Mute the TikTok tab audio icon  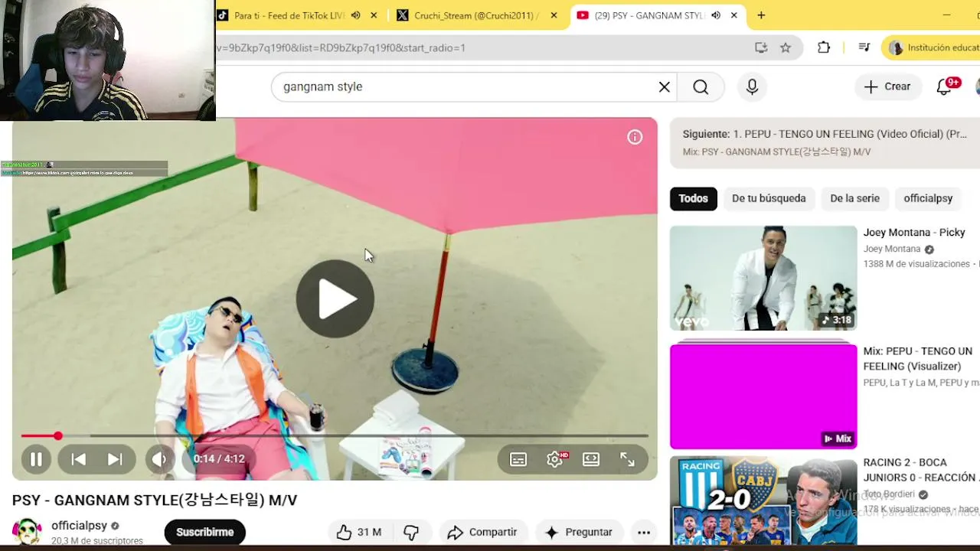(355, 15)
